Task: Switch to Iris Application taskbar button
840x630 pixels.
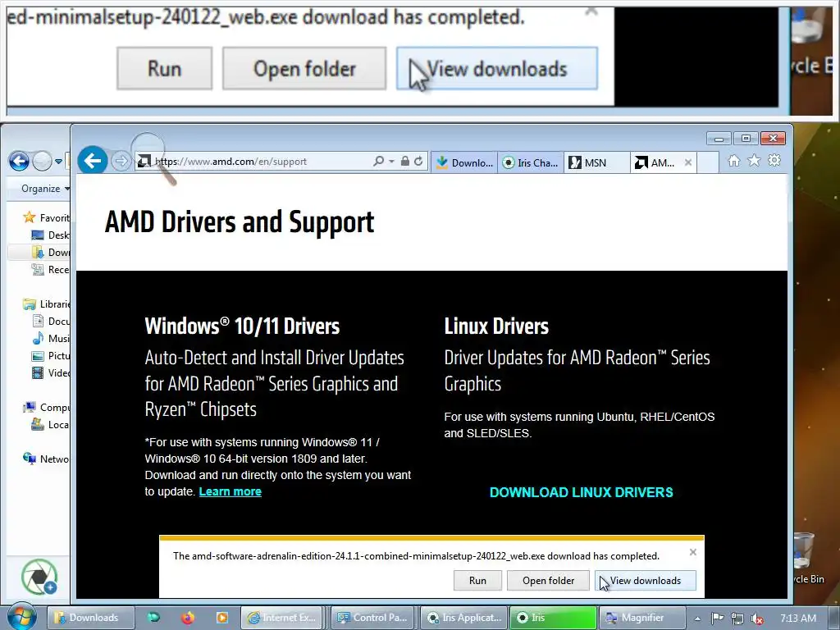Action: click(x=462, y=618)
